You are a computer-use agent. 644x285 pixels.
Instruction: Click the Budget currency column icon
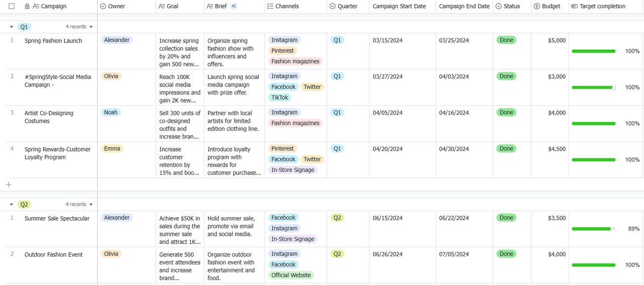(537, 7)
